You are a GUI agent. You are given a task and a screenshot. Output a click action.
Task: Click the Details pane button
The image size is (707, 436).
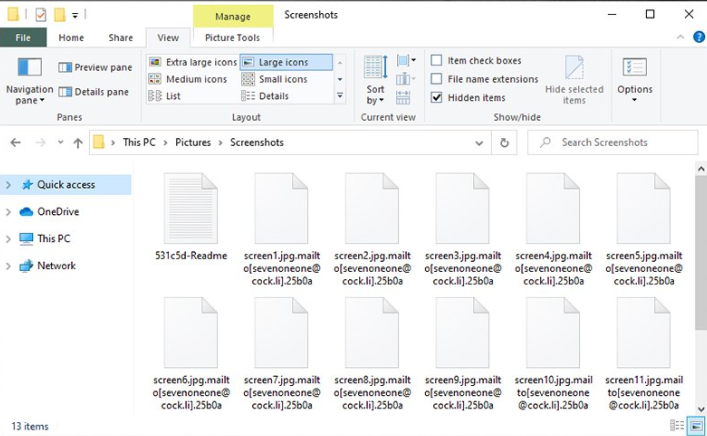click(95, 92)
